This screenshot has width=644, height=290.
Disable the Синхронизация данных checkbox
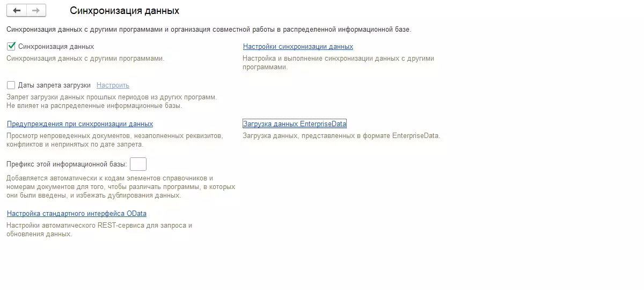coord(11,47)
